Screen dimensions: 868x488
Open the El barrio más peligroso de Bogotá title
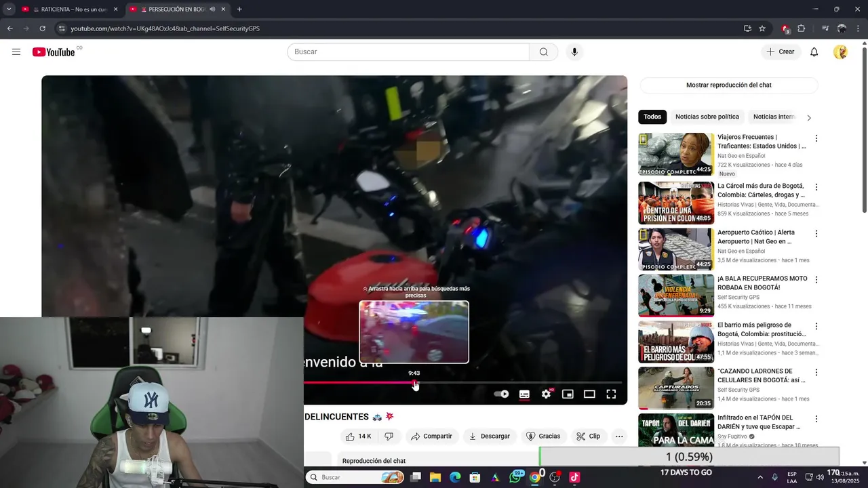762,329
